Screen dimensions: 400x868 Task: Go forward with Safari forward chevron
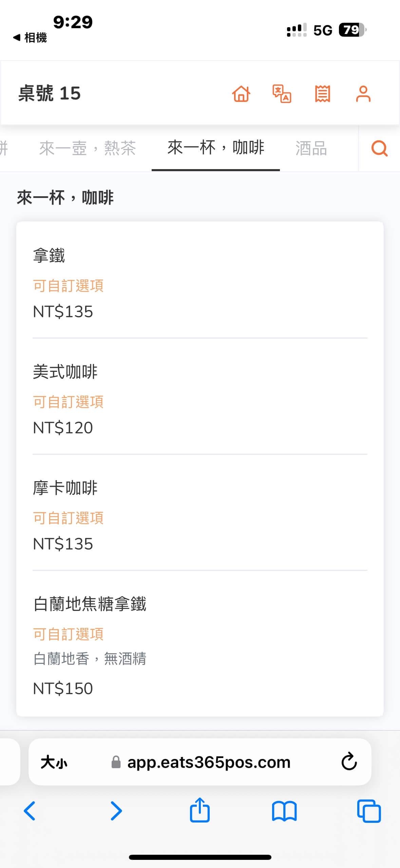tap(116, 811)
